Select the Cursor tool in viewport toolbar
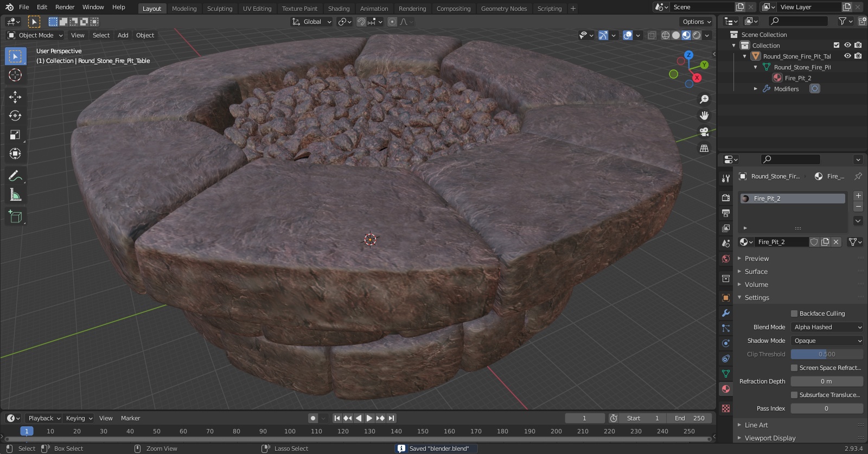 tap(15, 75)
